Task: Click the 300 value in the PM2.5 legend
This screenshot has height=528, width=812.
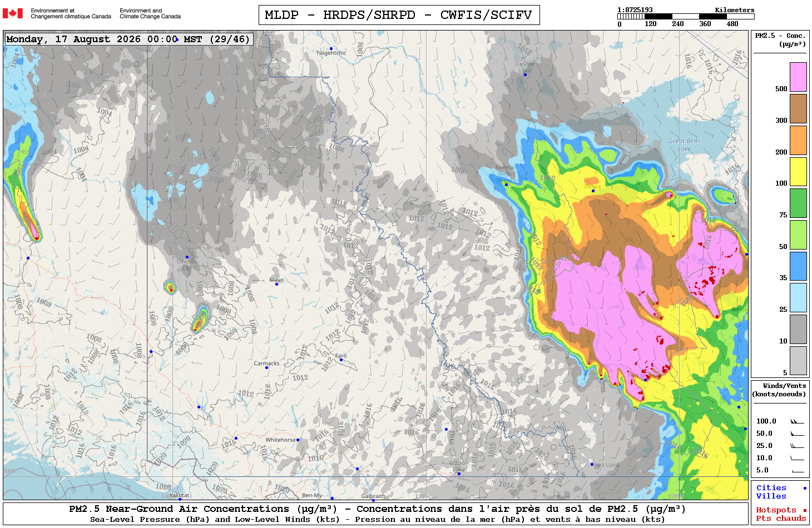Action: [x=781, y=121]
